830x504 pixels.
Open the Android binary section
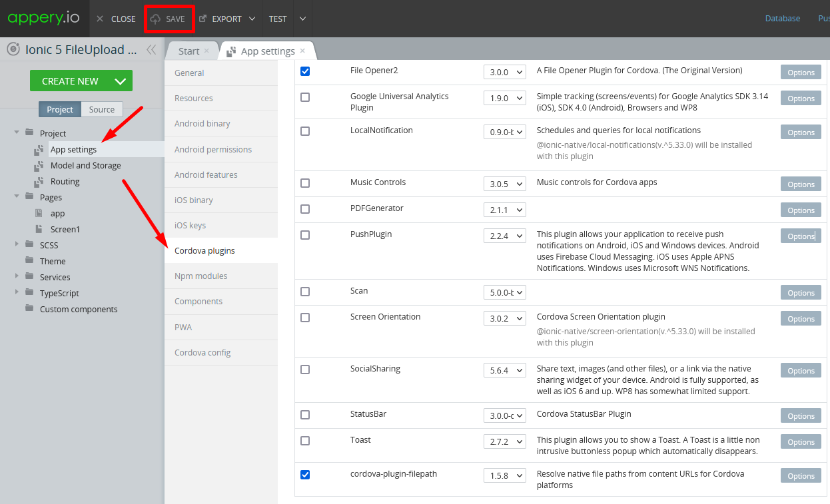221,124
